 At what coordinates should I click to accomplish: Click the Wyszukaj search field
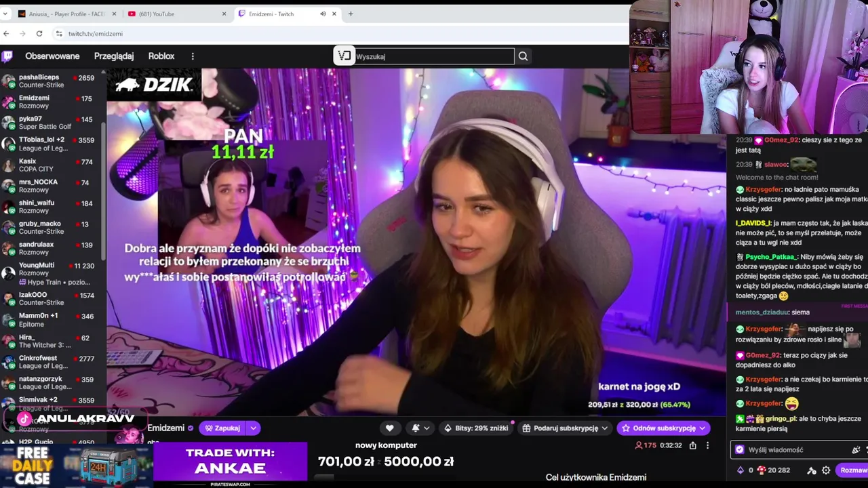pyautogui.click(x=434, y=56)
